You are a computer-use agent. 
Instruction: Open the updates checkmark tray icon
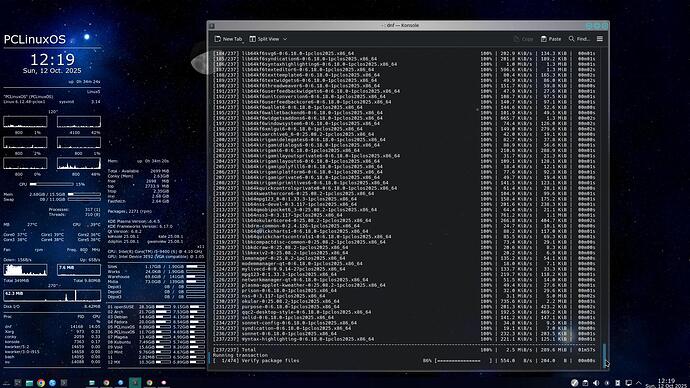point(574,383)
